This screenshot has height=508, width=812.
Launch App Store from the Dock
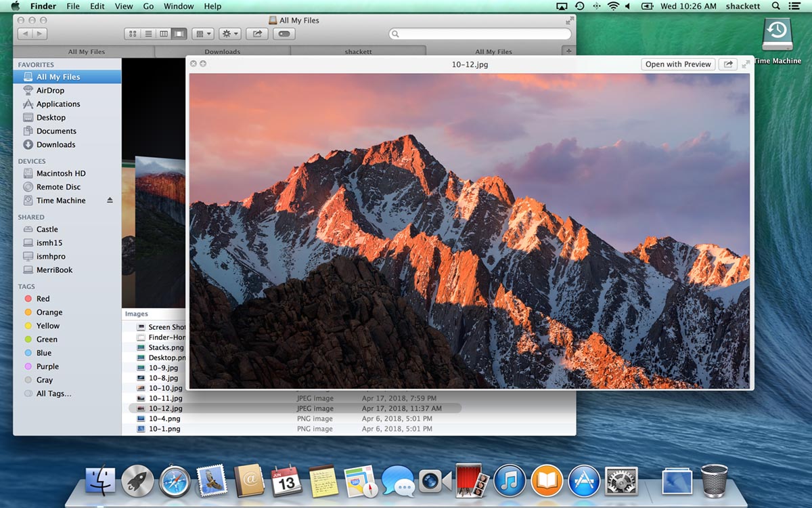pyautogui.click(x=583, y=480)
